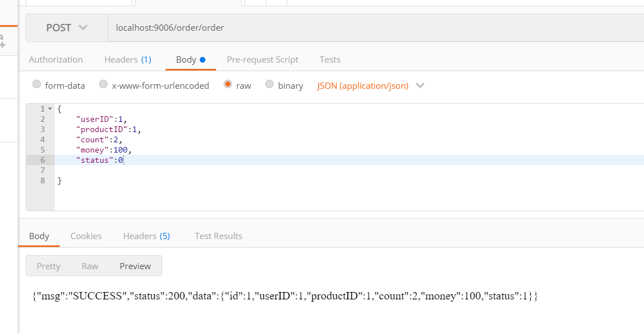The height and width of the screenshot is (333, 644).
Task: Select the form-data radio button
Action: tap(36, 84)
